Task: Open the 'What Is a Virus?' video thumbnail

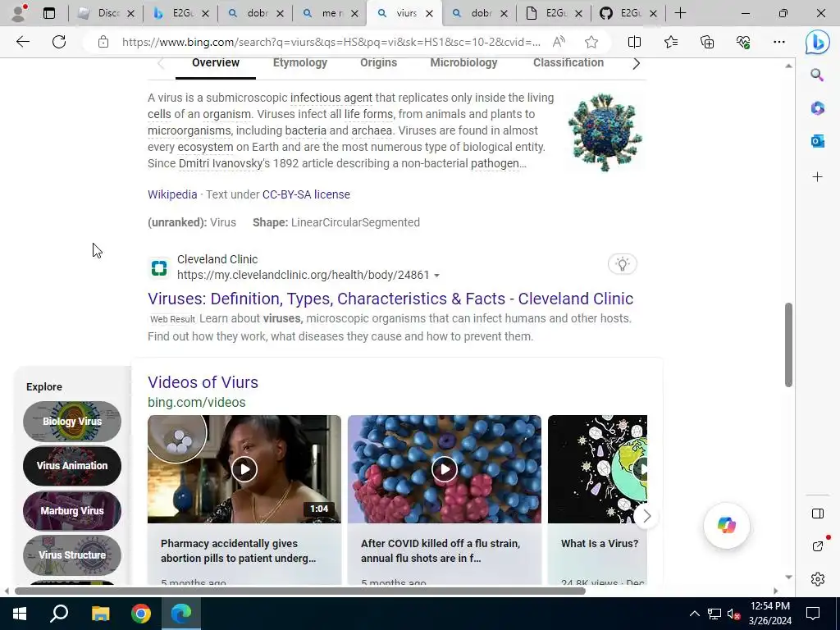Action: 597,469
